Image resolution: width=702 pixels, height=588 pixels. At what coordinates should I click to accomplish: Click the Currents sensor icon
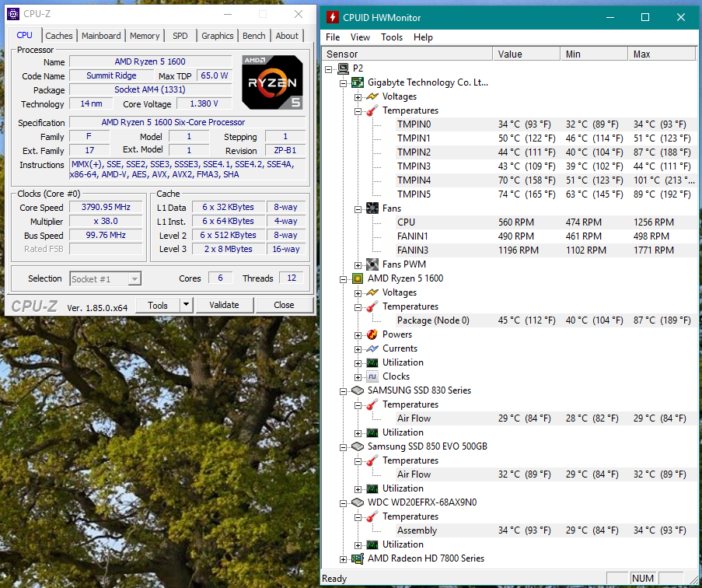(x=371, y=348)
